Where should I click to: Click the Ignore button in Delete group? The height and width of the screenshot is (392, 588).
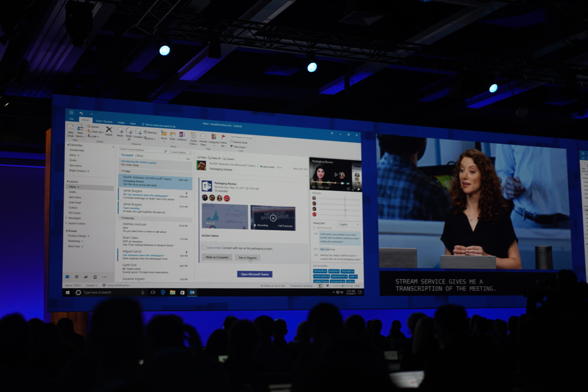[93, 127]
